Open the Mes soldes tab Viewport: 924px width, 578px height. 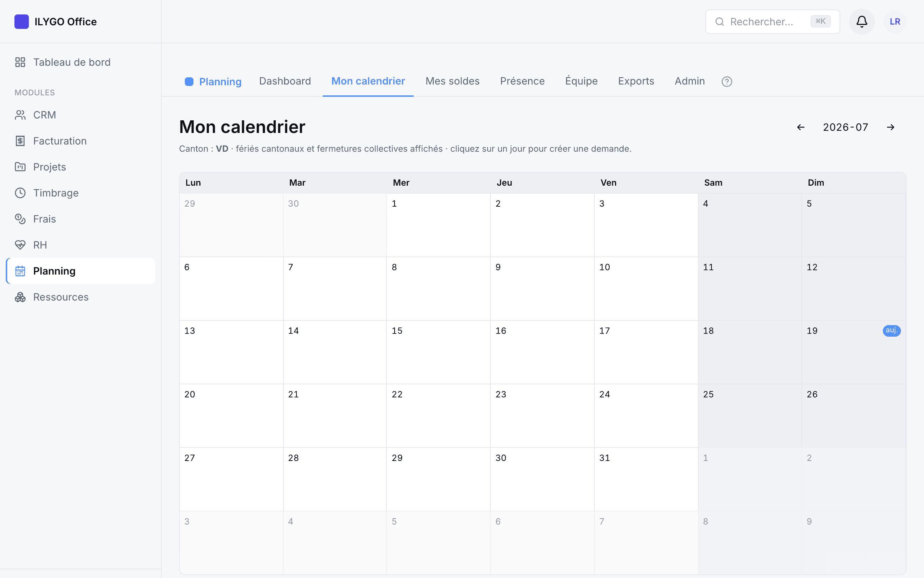(453, 81)
